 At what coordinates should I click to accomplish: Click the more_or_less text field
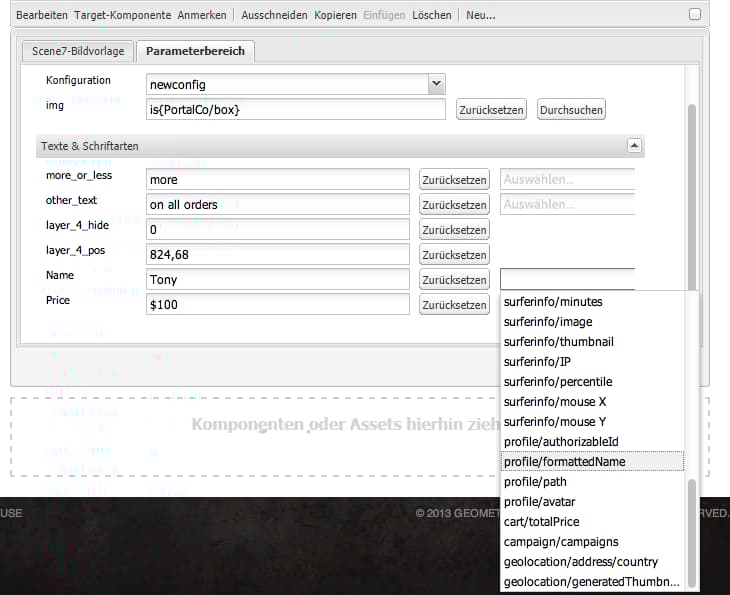278,180
